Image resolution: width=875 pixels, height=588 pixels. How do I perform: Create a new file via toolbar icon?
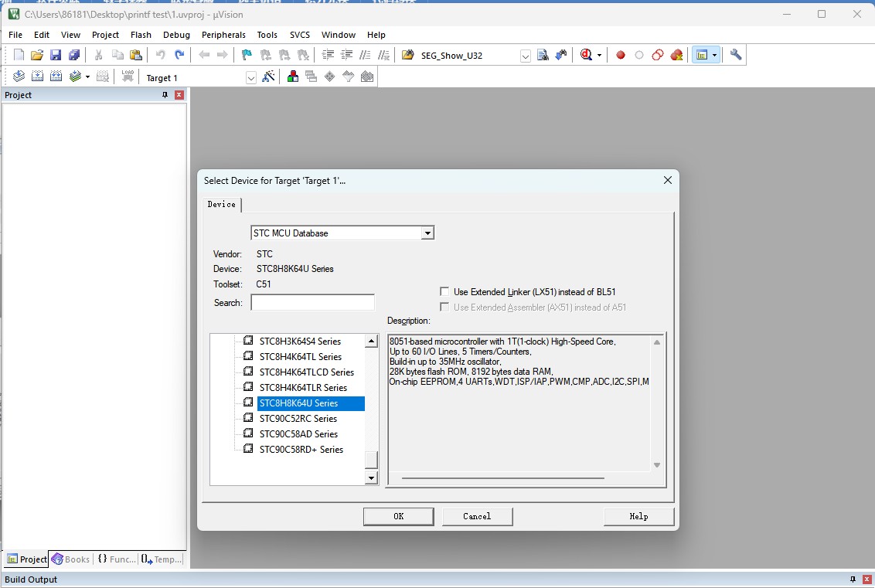[x=19, y=55]
